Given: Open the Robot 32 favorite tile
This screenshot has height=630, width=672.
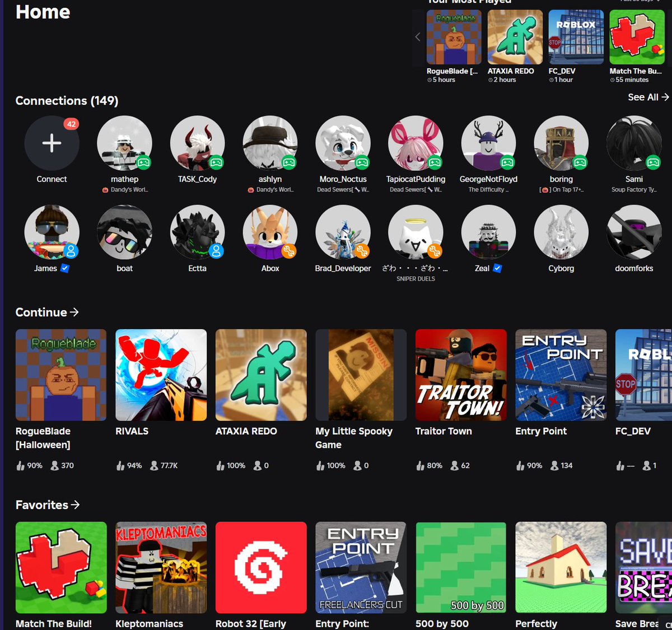Looking at the screenshot, I should (x=261, y=567).
